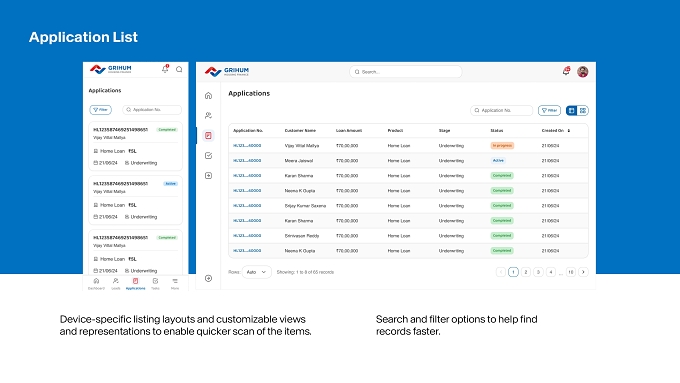The image size is (680, 383).
Task: Click the GRIHUM logo in desktop header
Action: [x=227, y=72]
